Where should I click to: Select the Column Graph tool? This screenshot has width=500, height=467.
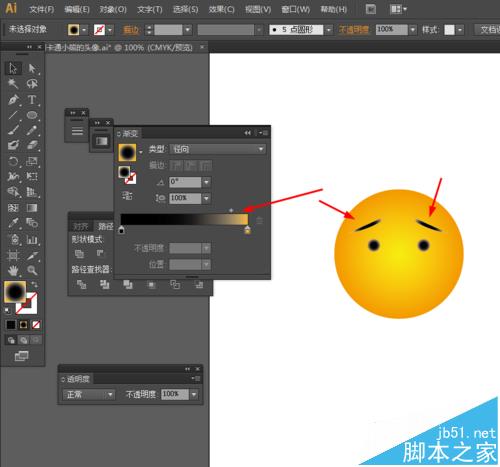32,239
